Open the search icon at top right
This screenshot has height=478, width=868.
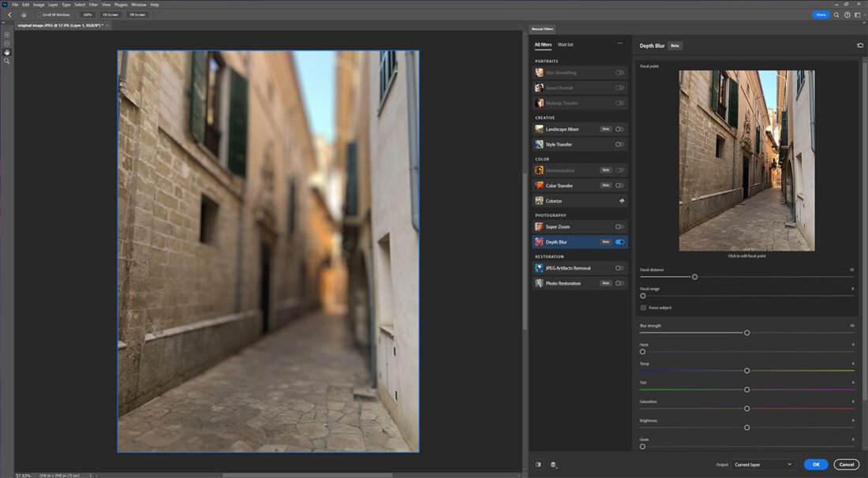click(x=836, y=15)
